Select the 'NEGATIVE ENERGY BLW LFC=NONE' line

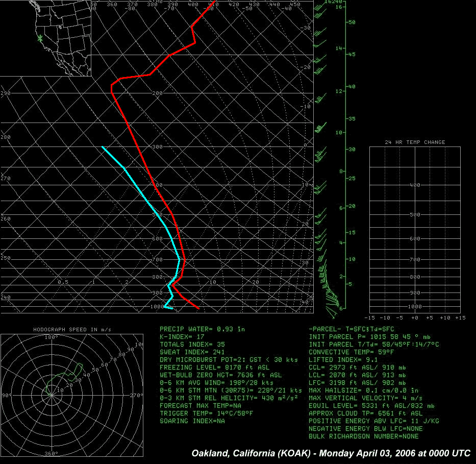coord(365,428)
